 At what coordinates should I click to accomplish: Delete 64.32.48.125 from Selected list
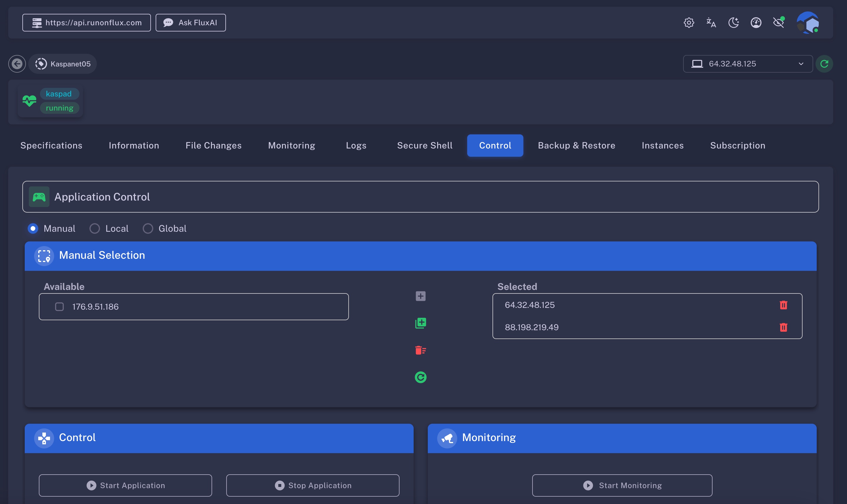[783, 305]
